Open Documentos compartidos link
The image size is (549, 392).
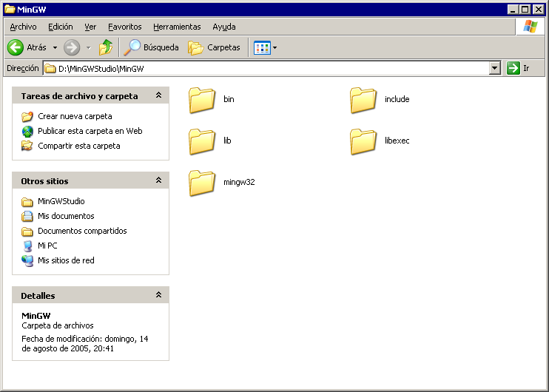click(x=82, y=231)
